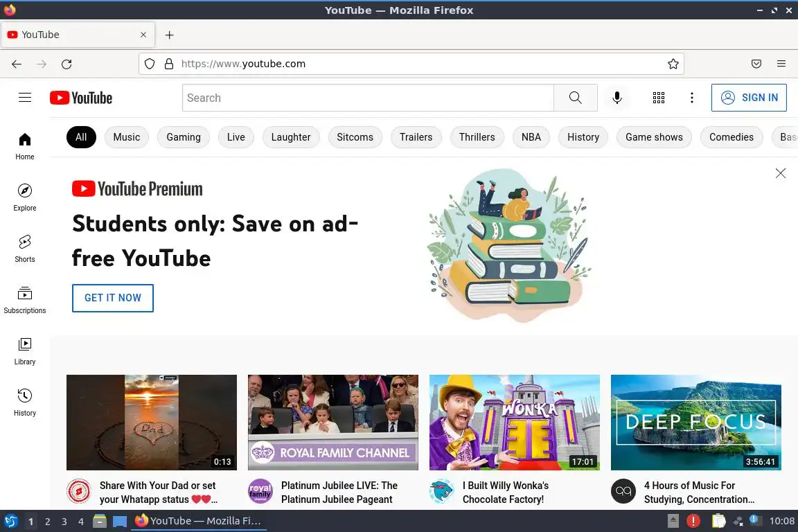Select the NBA filter chip

tap(531, 137)
